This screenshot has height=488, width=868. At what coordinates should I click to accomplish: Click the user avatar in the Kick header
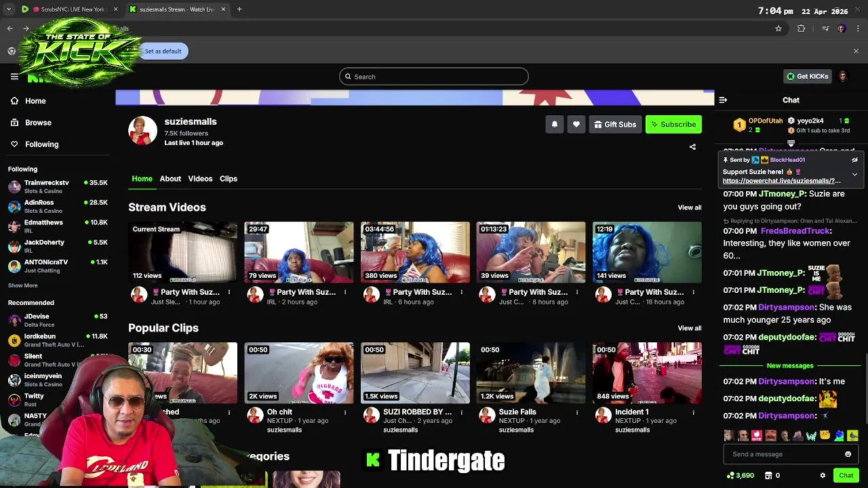[x=843, y=77]
